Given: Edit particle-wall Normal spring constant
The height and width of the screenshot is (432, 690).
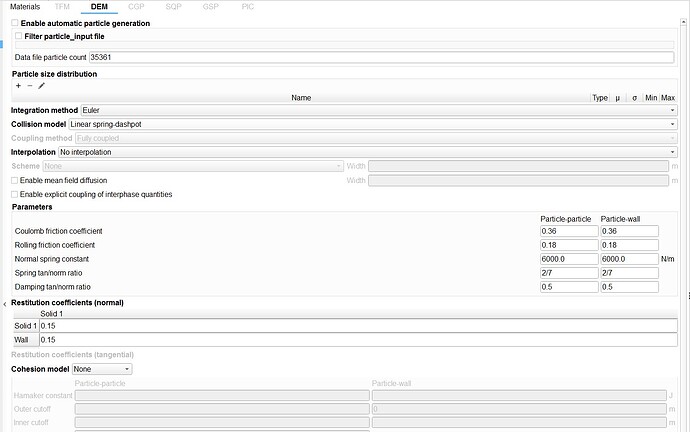Looking at the screenshot, I should click(x=629, y=259).
